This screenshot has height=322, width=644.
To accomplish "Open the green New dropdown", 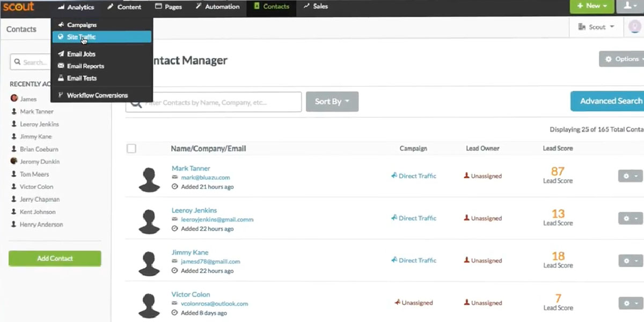I will [x=591, y=6].
